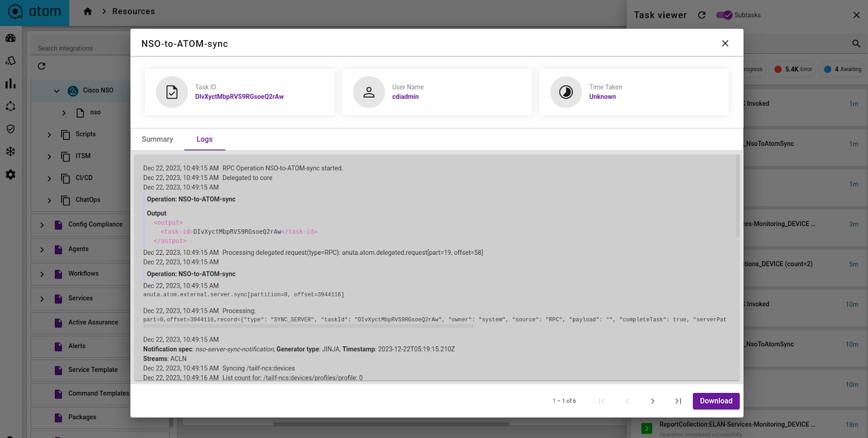Refresh the integrations tree
868x438 pixels.
(42, 66)
